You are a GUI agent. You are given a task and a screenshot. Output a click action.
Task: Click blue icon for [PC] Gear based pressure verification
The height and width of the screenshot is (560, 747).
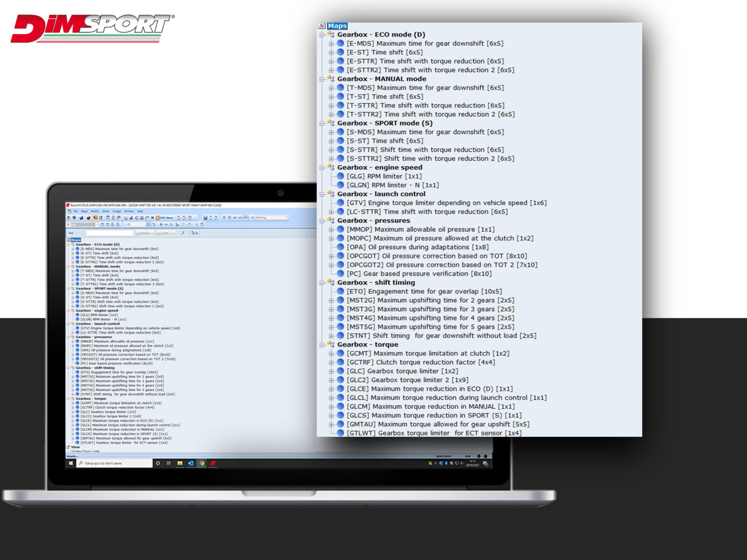coord(340,274)
